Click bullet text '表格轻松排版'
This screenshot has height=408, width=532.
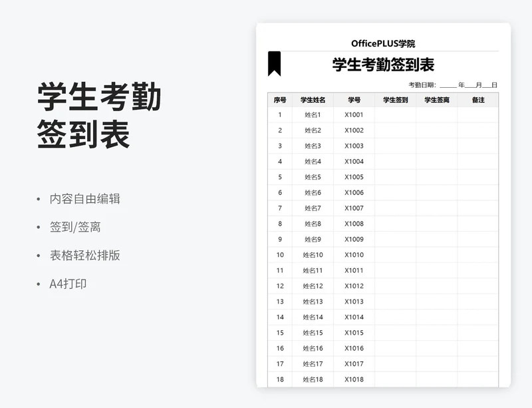pyautogui.click(x=85, y=256)
